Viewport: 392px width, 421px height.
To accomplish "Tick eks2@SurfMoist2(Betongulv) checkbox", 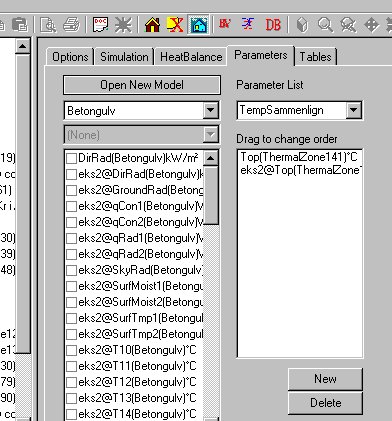I will [71, 302].
